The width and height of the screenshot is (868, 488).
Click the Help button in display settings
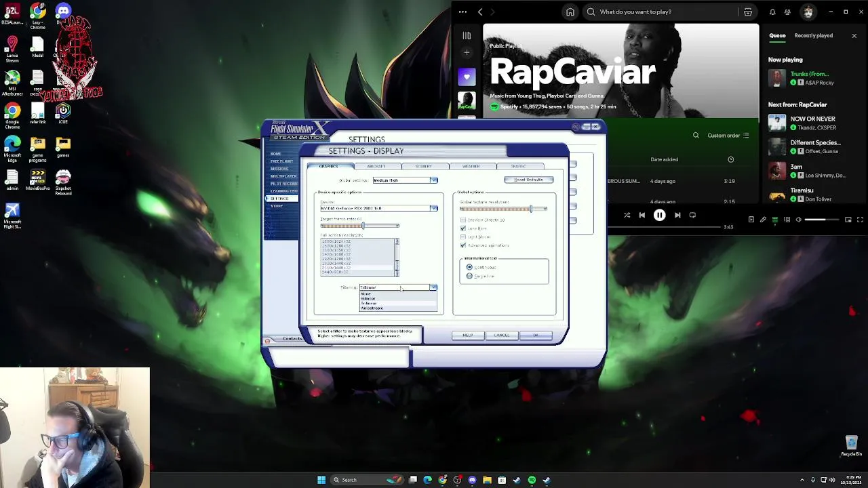(468, 335)
